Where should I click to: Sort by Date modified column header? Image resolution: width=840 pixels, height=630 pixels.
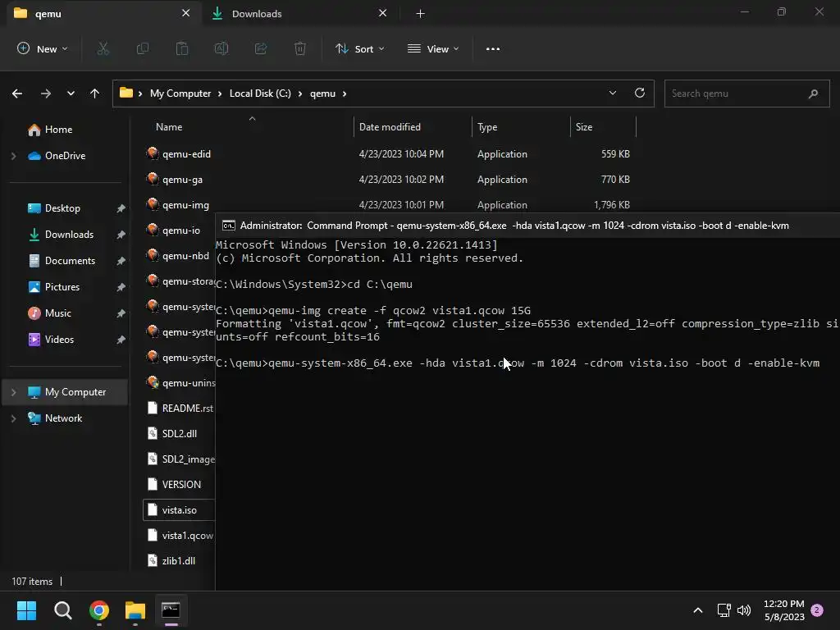point(390,127)
